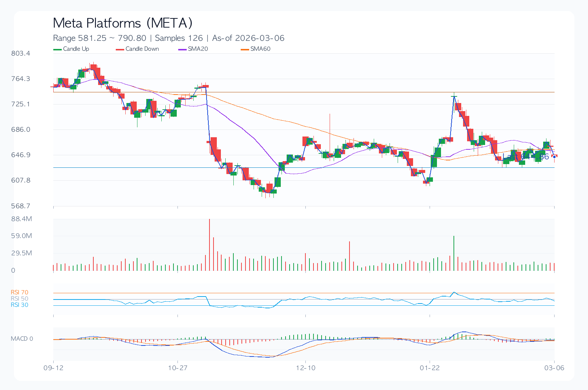588x390 pixels.
Task: Click the RSI 30 threshold label
Action: coord(19,305)
